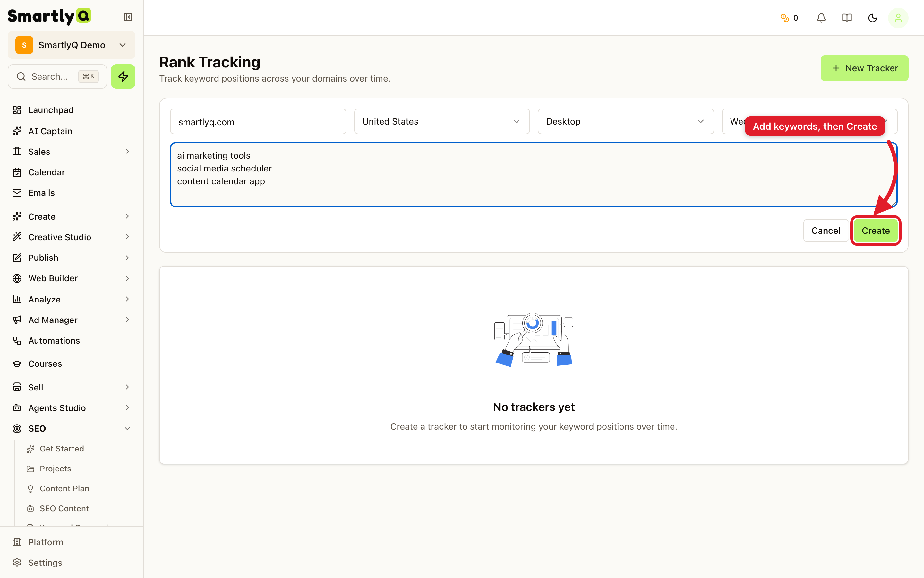The width and height of the screenshot is (924, 578).
Task: Open Calendar in the sidebar
Action: [47, 172]
